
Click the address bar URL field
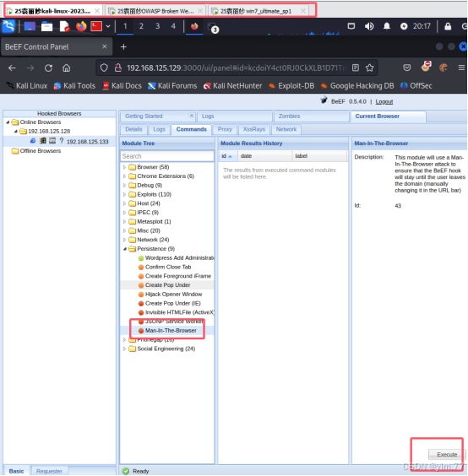tap(237, 68)
